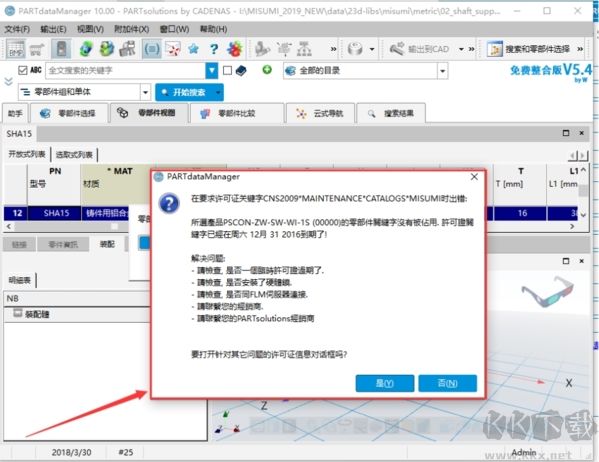
Task: Close the 3D preview panel
Action: point(581,261)
